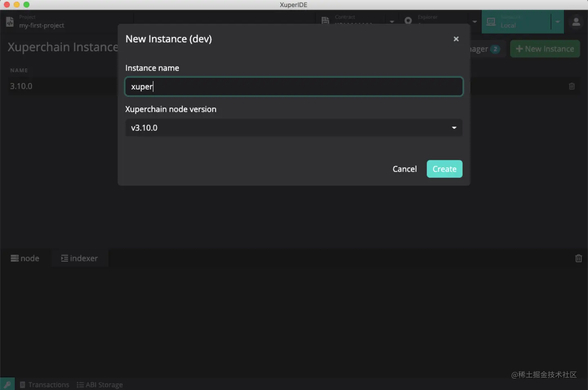The height and width of the screenshot is (390, 588).
Task: Open Transactions in the status bar
Action: pos(45,385)
